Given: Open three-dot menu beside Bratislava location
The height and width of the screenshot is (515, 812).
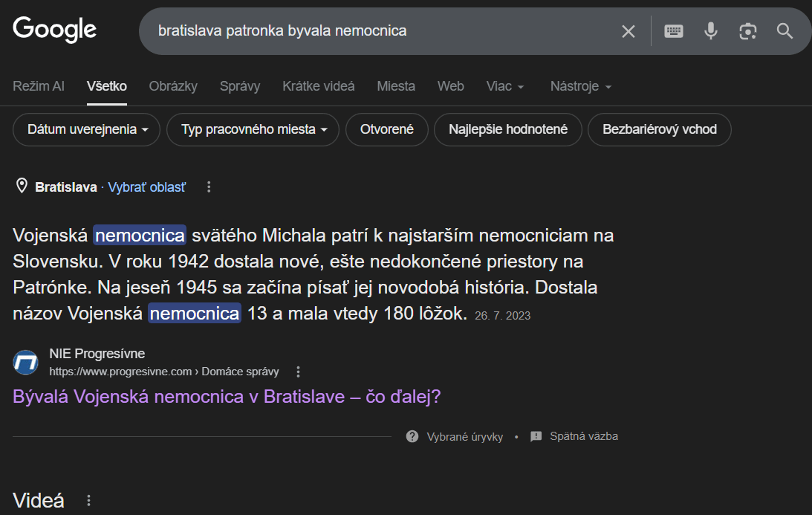Looking at the screenshot, I should point(209,187).
